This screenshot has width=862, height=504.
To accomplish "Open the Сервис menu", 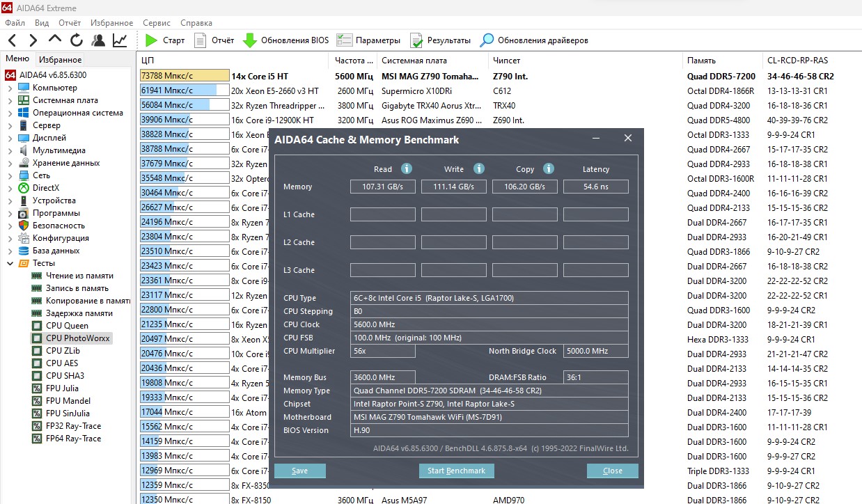I will point(157,23).
